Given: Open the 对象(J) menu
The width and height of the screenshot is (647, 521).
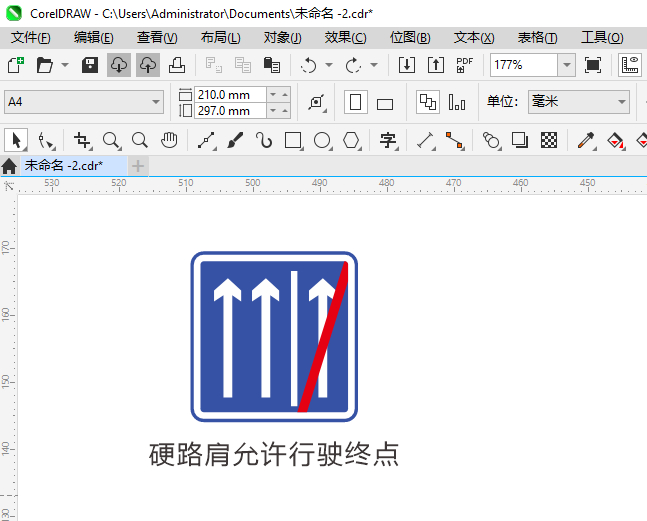Looking at the screenshot, I should (283, 38).
